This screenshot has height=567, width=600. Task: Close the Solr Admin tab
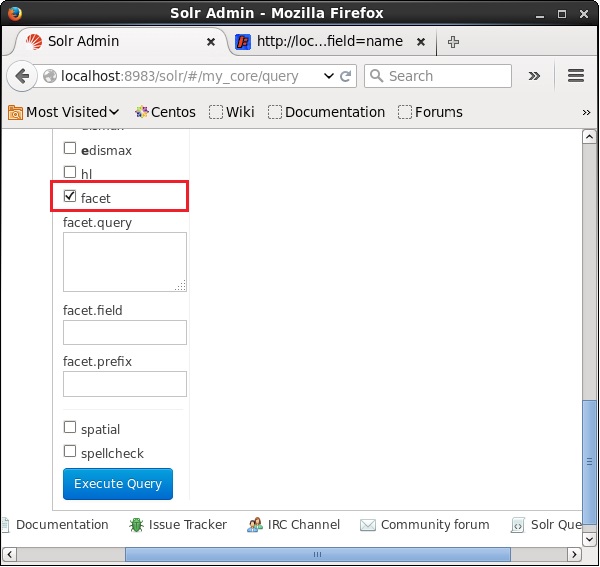tap(211, 42)
